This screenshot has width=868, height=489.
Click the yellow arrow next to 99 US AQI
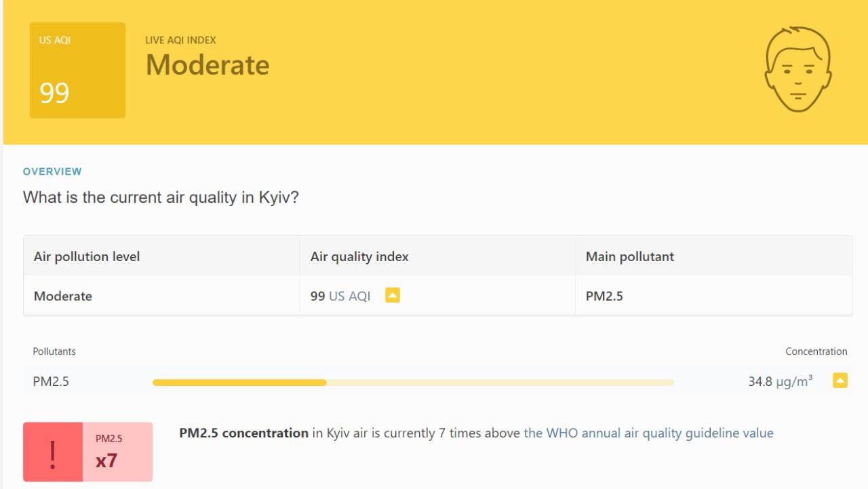click(x=392, y=296)
